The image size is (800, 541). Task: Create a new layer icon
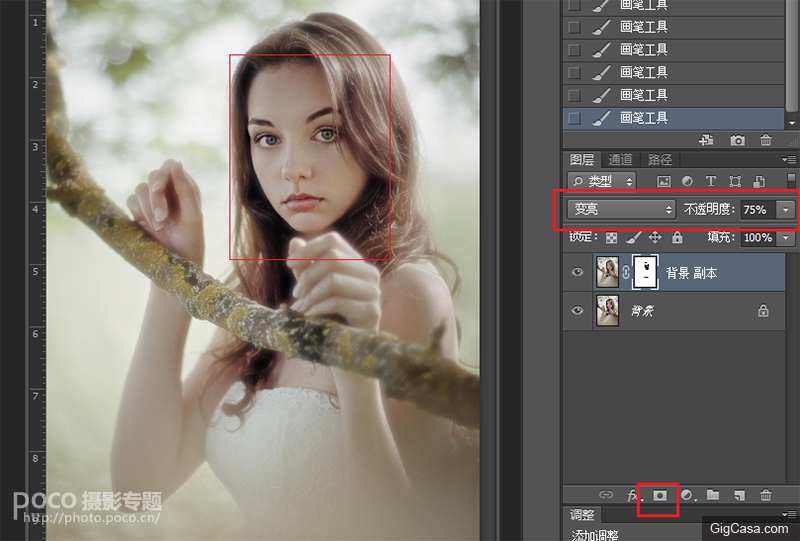pos(739,495)
